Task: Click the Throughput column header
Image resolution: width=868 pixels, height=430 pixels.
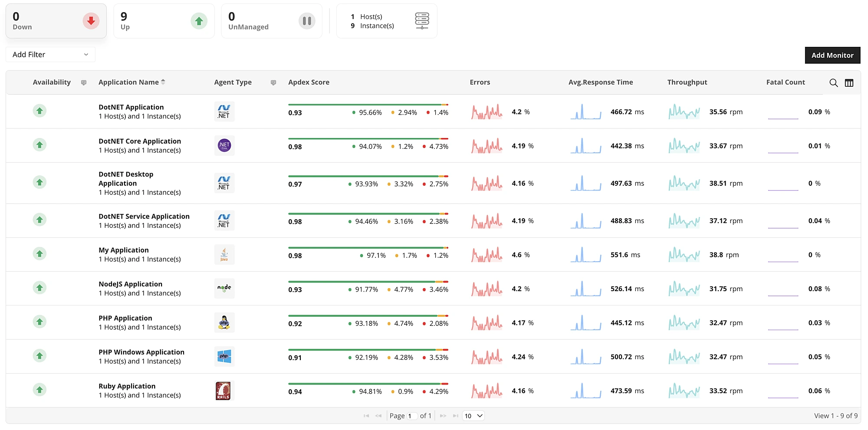Action: point(687,82)
